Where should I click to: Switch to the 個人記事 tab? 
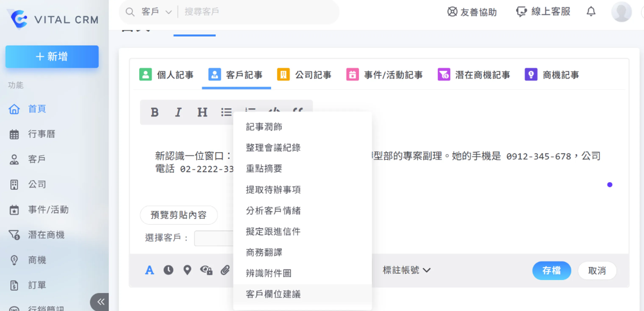[x=166, y=75]
